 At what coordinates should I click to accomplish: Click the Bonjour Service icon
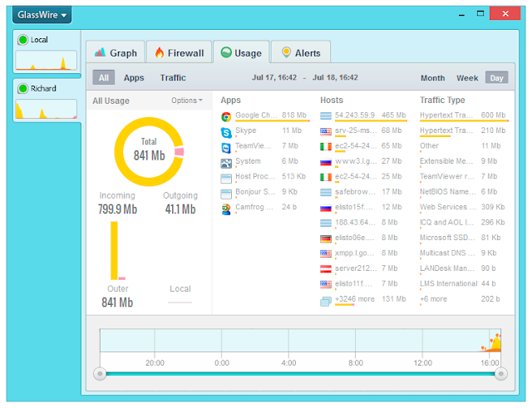tap(226, 194)
